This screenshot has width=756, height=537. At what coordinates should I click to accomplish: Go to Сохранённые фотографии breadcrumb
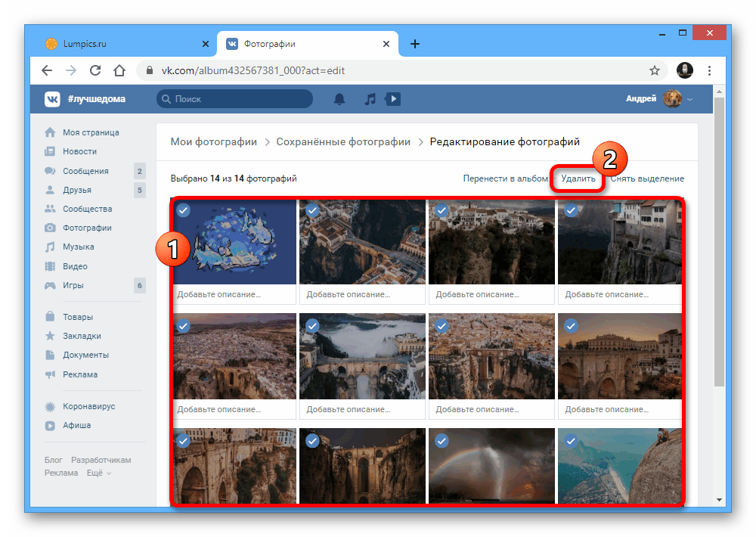pyautogui.click(x=343, y=142)
